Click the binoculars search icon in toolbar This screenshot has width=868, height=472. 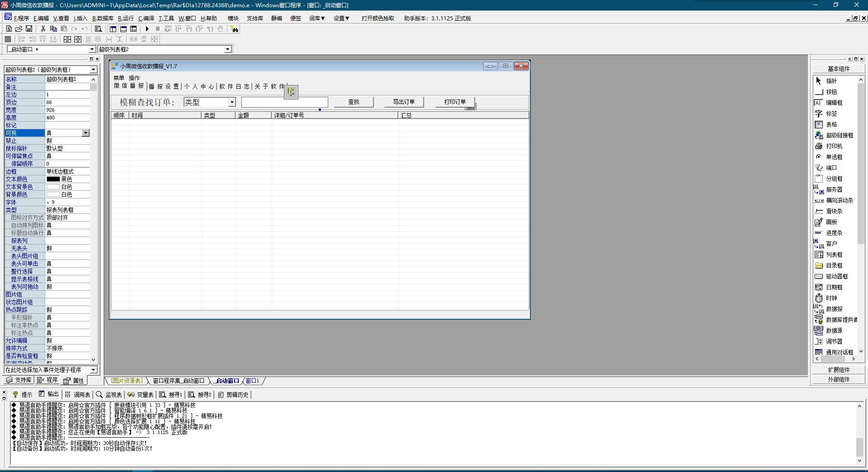tap(234, 29)
